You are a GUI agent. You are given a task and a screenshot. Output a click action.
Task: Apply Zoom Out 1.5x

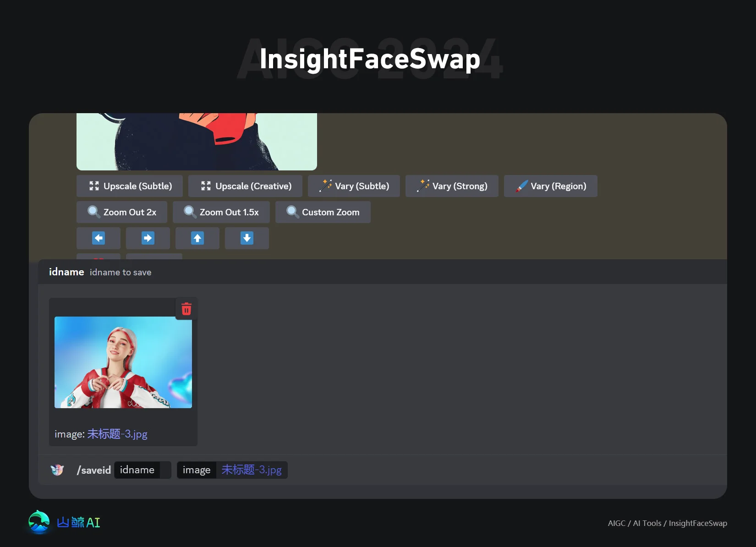click(221, 212)
